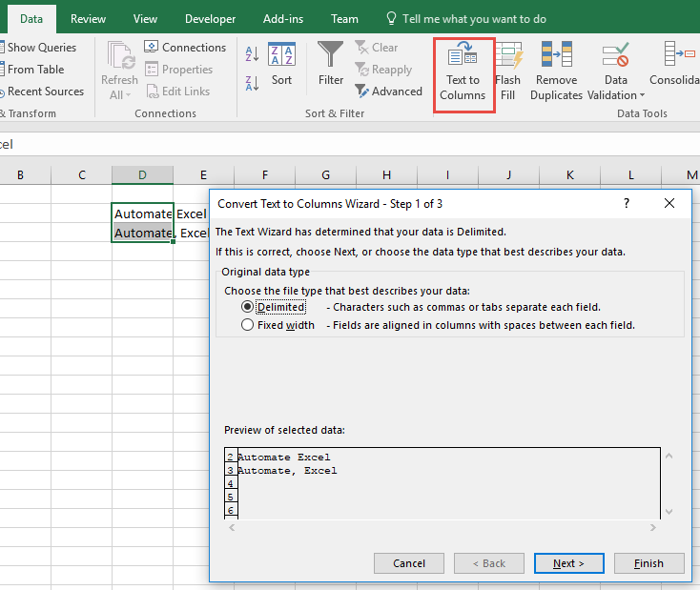Click Finish in the wizard

pyautogui.click(x=649, y=563)
